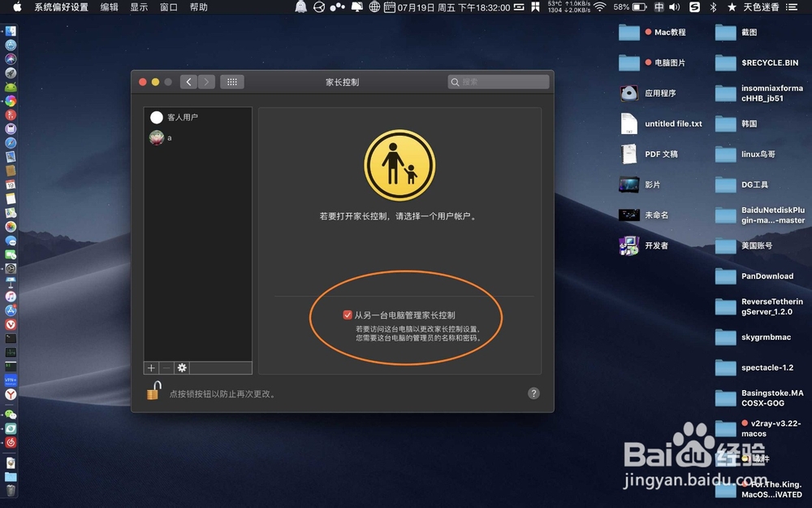Viewport: 812px width, 508px height.
Task: Add a new user with the plus button
Action: pyautogui.click(x=151, y=367)
